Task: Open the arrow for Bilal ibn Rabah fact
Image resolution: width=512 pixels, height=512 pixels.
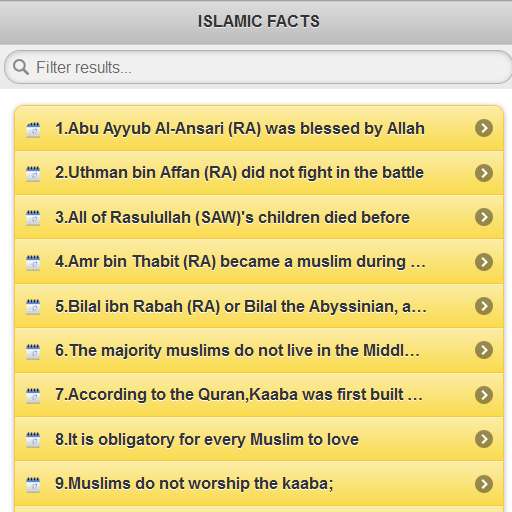Action: click(484, 306)
